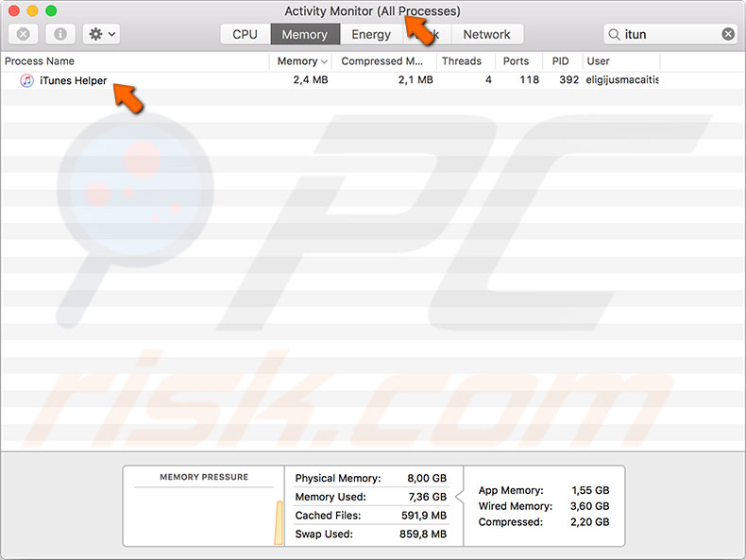Select the Memory tab

[305, 34]
